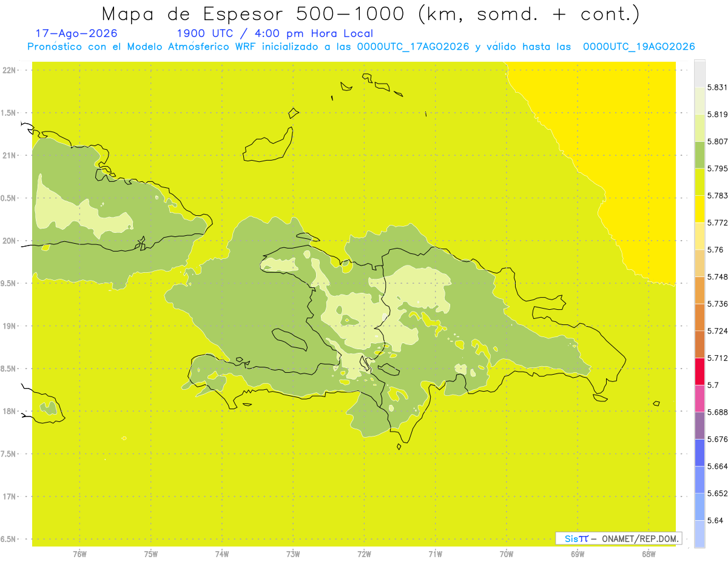Select the "73W" longitude label
Image resolution: width=728 pixels, height=562 pixels.
293,554
